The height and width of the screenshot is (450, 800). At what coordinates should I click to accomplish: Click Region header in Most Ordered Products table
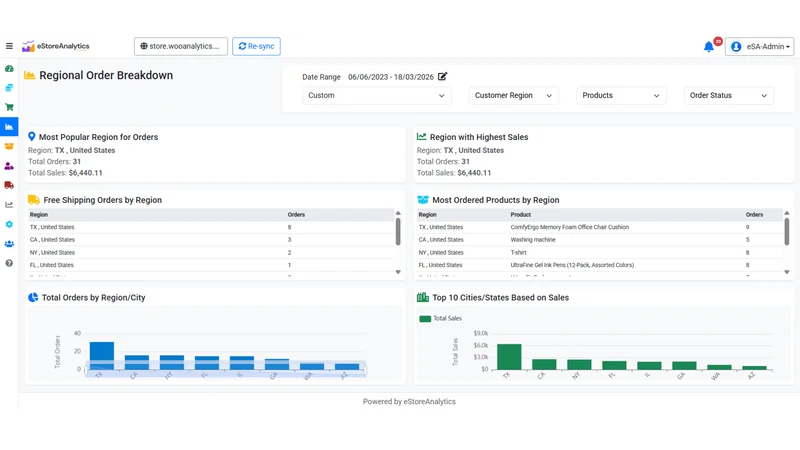click(x=428, y=215)
